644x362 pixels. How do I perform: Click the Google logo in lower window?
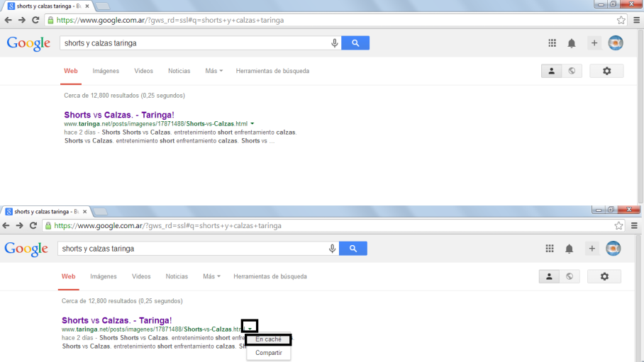point(26,249)
